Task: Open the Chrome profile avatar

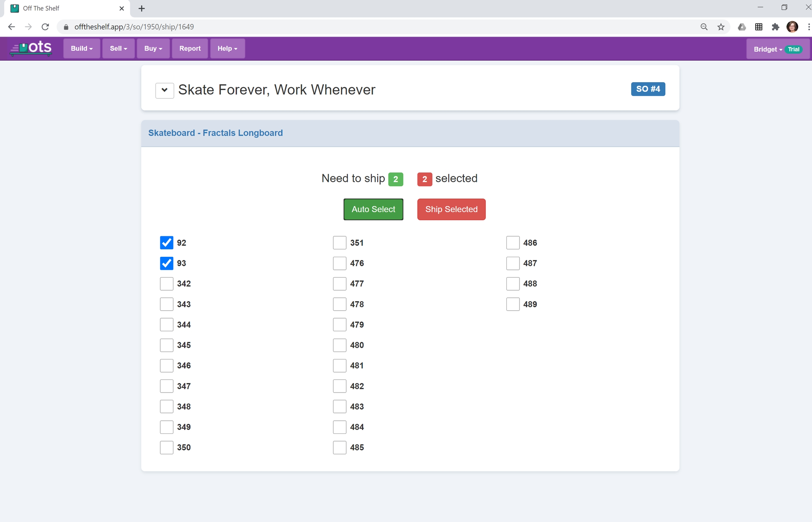Action: point(793,27)
